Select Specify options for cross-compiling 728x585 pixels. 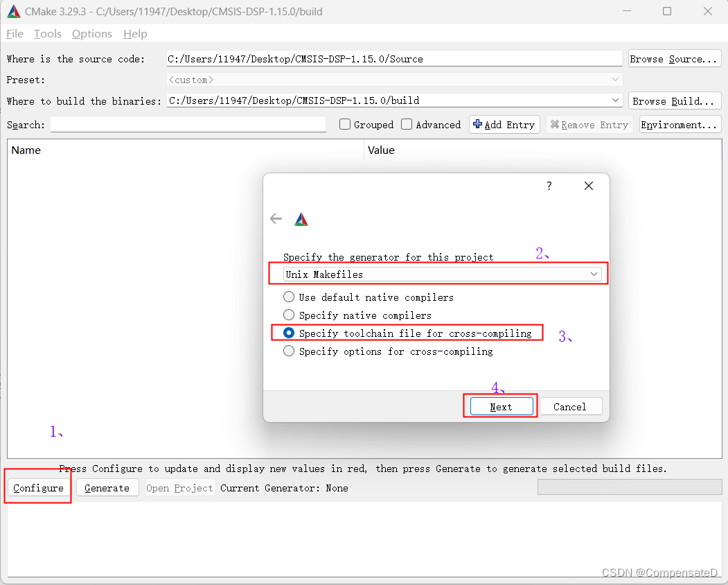(289, 351)
